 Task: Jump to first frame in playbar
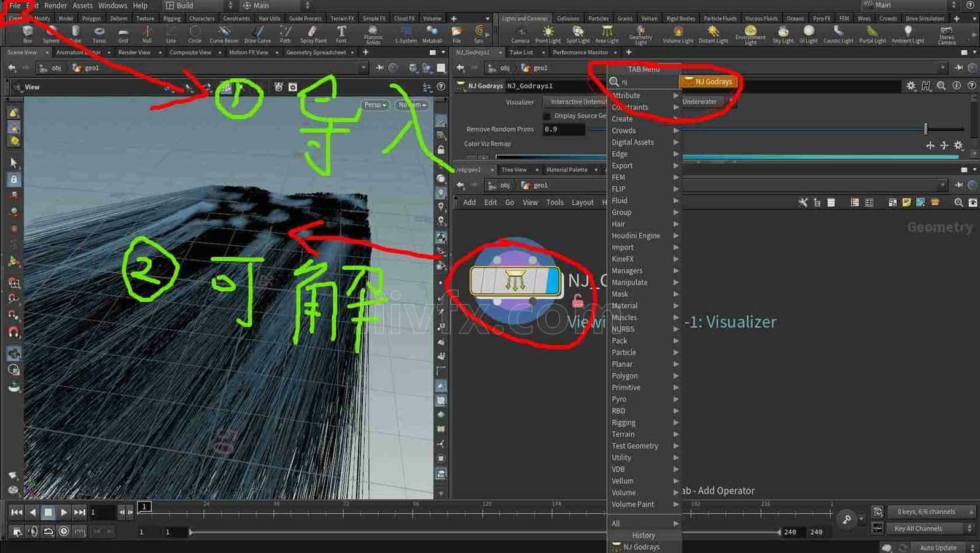pyautogui.click(x=17, y=512)
